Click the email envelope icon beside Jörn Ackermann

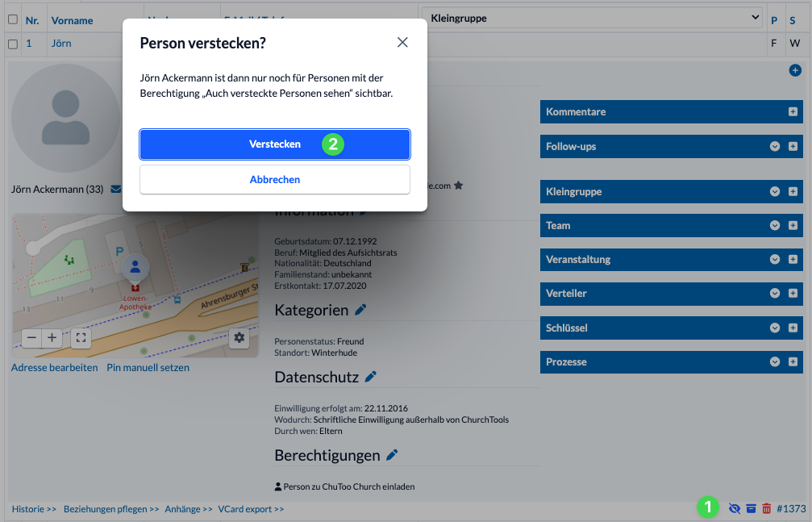tap(116, 190)
